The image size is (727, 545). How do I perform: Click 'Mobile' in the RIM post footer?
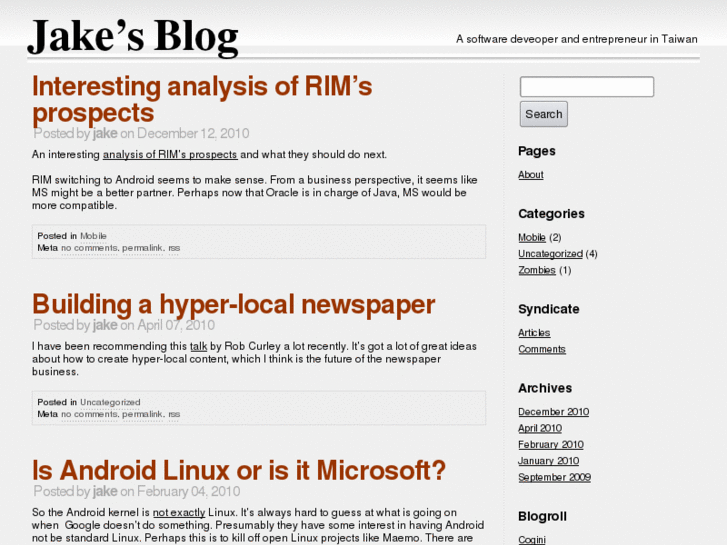click(x=93, y=236)
